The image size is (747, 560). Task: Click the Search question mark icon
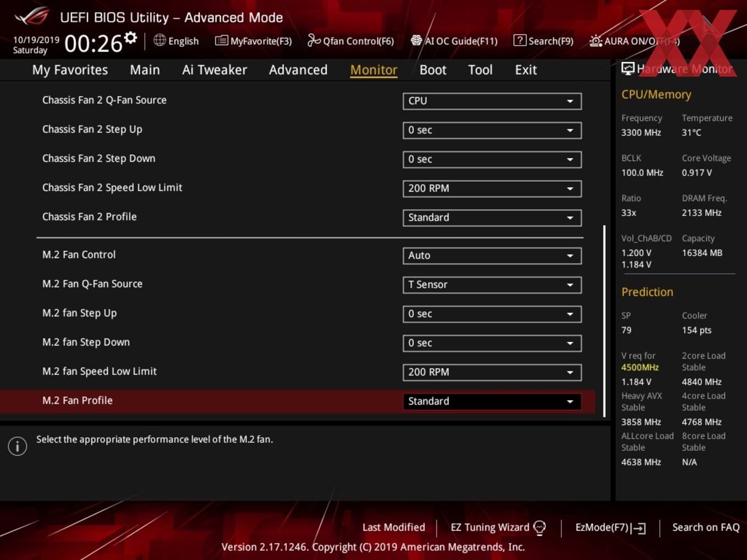[520, 40]
